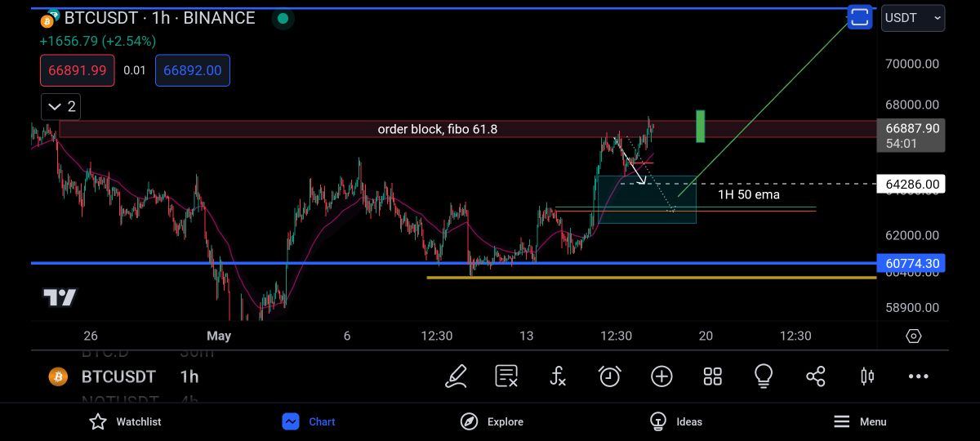Tap the share chart icon

(816, 376)
